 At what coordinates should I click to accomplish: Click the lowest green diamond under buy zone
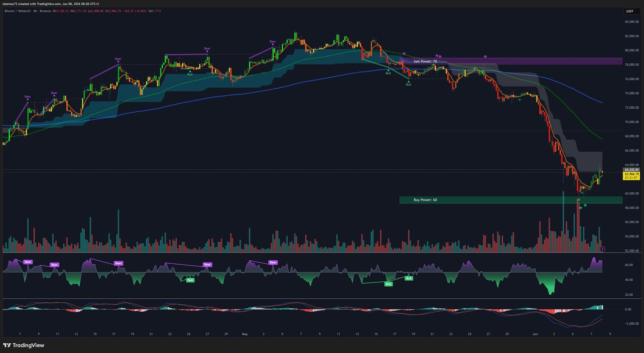[x=580, y=208]
